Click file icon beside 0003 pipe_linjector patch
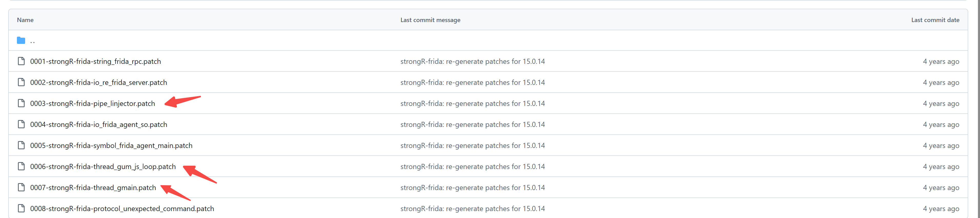The image size is (980, 218). pos(21,103)
